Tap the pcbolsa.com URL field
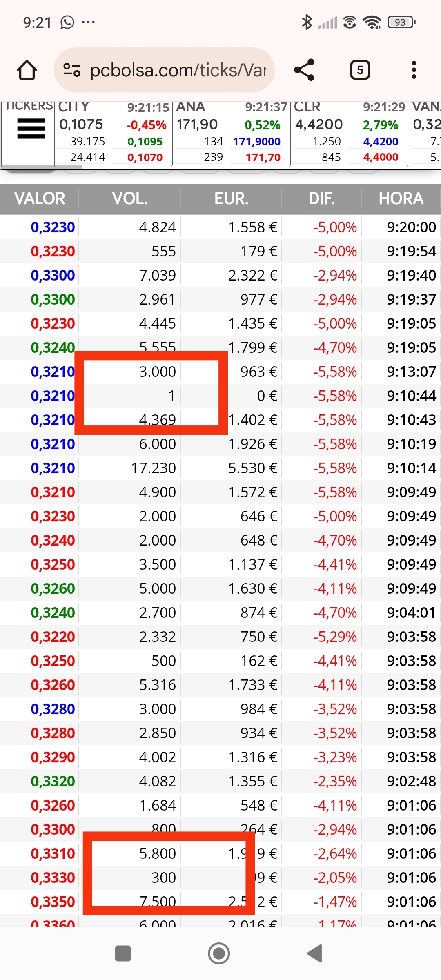Viewport: 441px width, 980px height. 164,70
